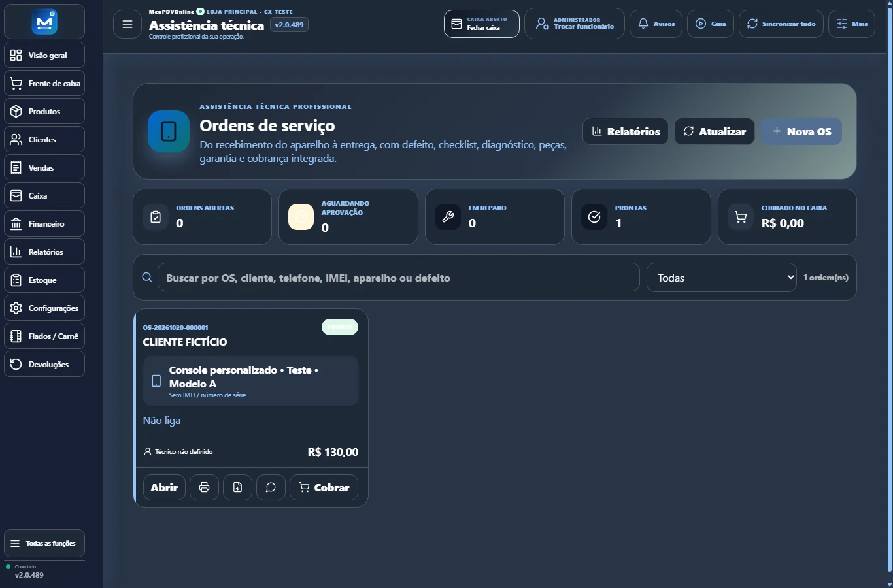Click the blue Ordens de serviço tablet icon

click(x=169, y=131)
